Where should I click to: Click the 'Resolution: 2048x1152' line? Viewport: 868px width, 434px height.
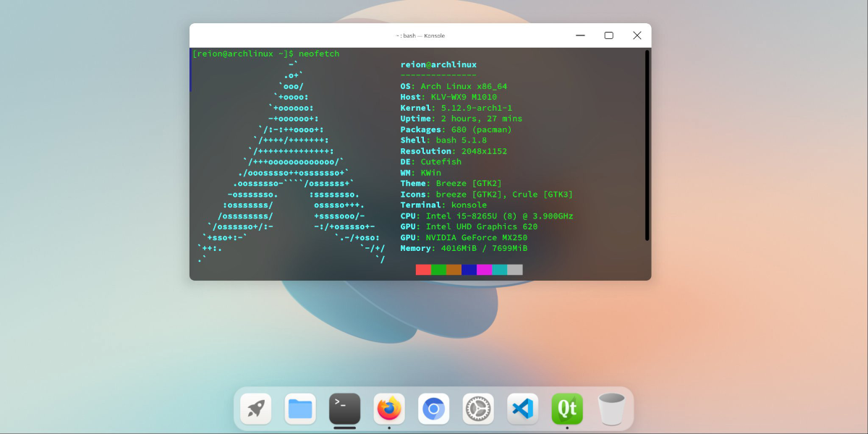(454, 151)
